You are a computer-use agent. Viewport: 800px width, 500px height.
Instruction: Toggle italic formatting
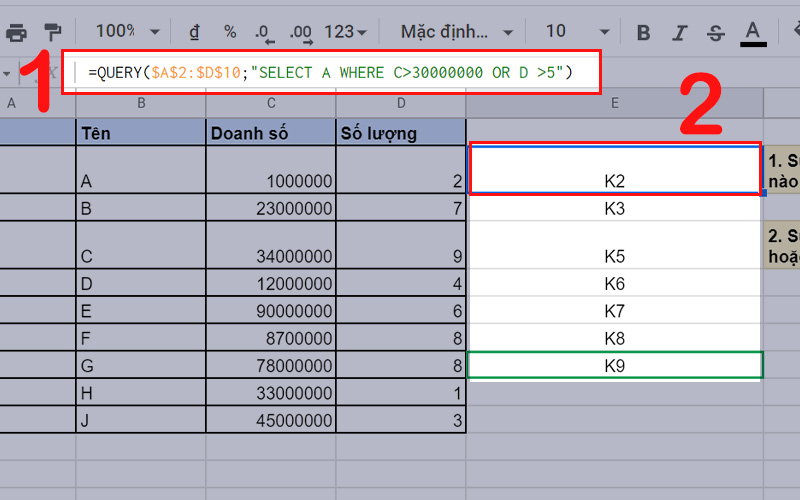[680, 32]
